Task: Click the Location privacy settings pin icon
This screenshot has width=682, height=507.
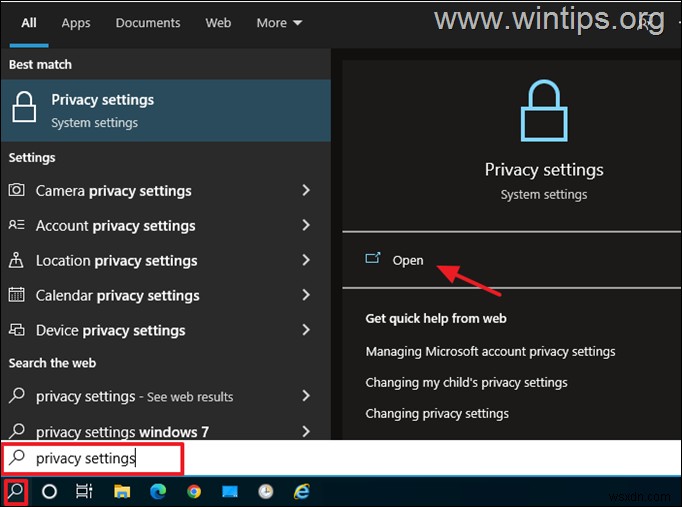Action: click(x=16, y=260)
